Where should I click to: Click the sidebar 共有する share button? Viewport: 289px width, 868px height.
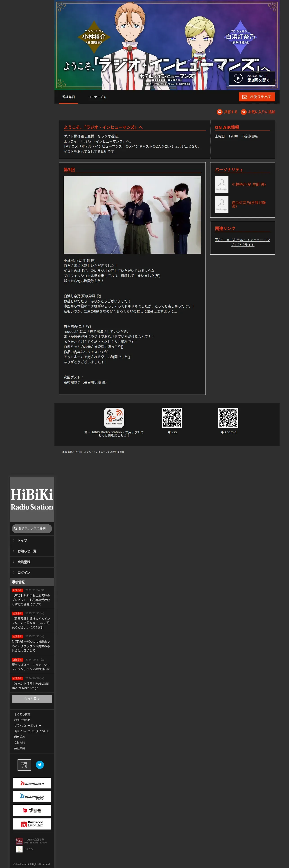(24, 765)
